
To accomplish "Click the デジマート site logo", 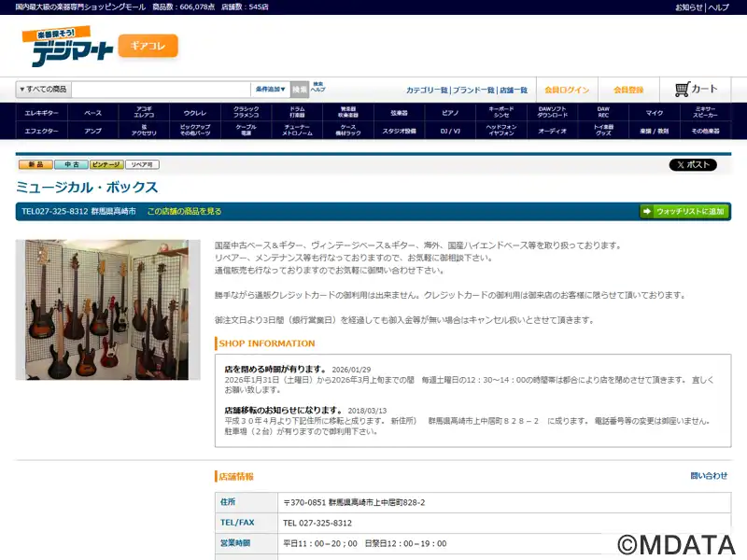I will pyautogui.click(x=66, y=47).
